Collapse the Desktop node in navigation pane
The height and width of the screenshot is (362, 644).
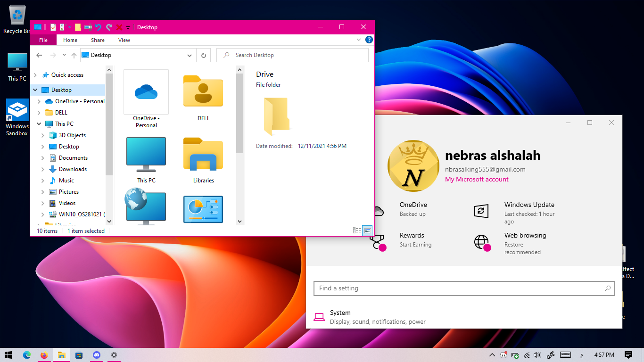tap(35, 90)
